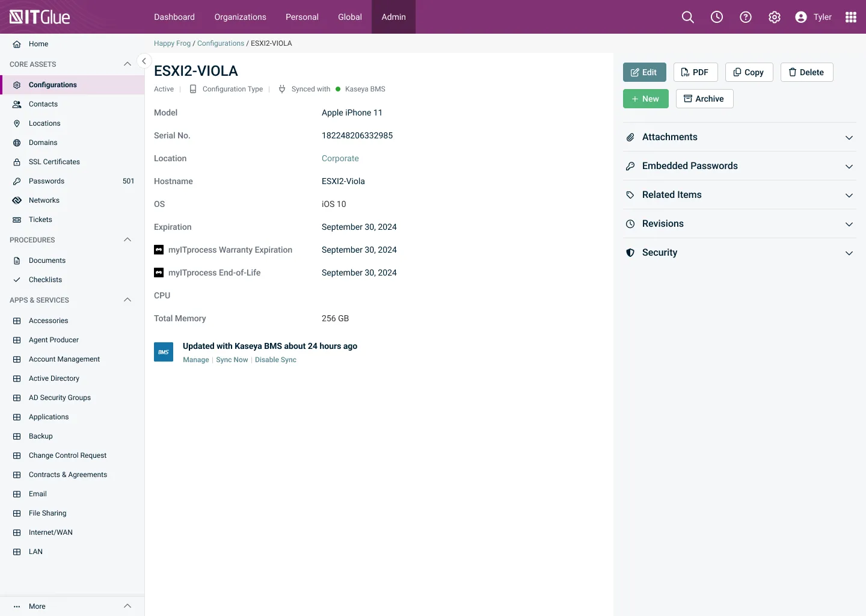Click the Sync Now link
This screenshot has height=616, width=866.
232,360
